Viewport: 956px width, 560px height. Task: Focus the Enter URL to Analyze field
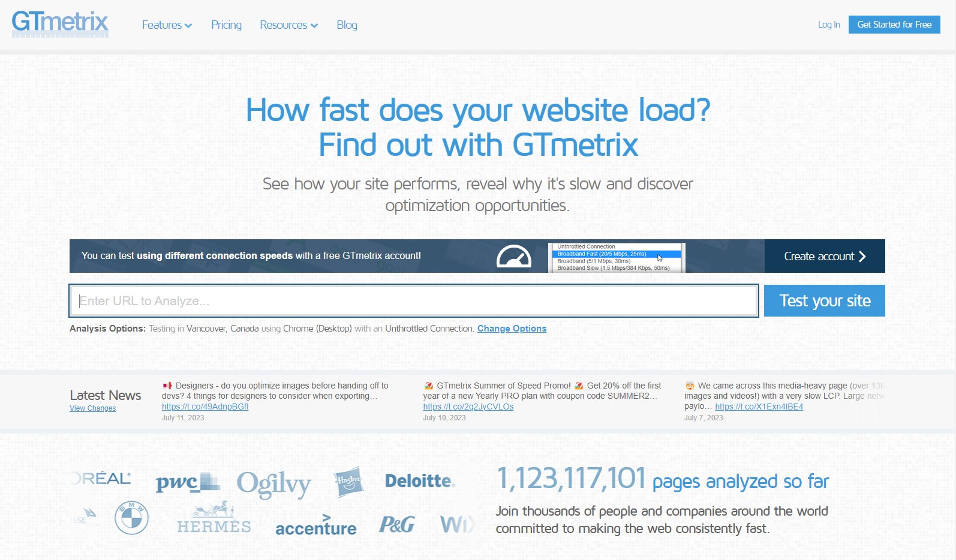click(x=414, y=300)
